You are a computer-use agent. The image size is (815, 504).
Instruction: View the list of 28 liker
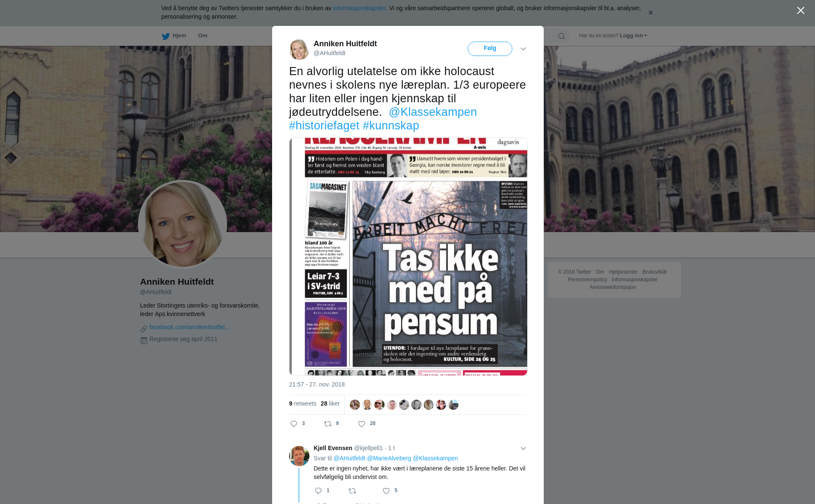(x=330, y=403)
